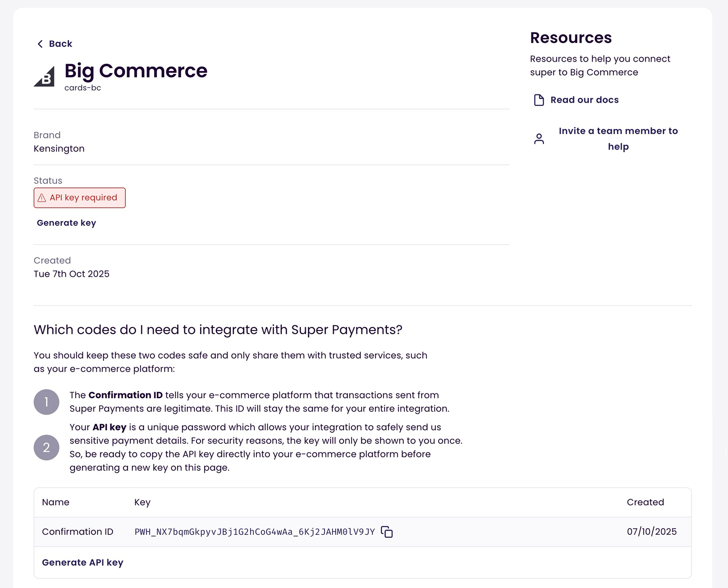Click the Back chevron arrow icon
The height and width of the screenshot is (588, 728).
coord(40,44)
